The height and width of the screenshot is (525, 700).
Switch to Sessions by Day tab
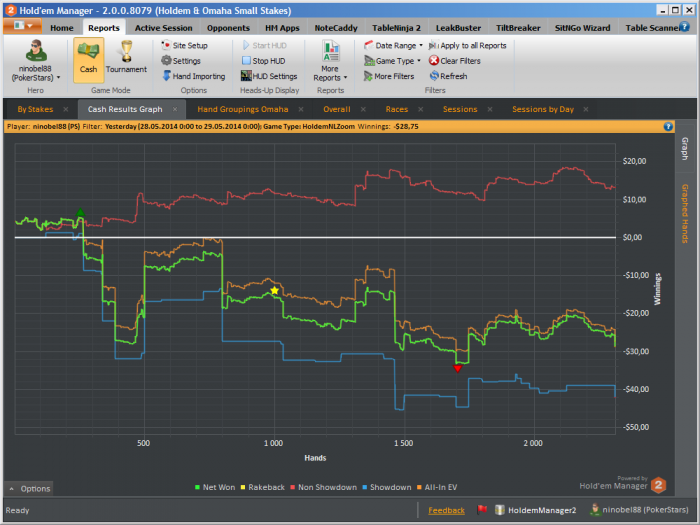pos(542,109)
